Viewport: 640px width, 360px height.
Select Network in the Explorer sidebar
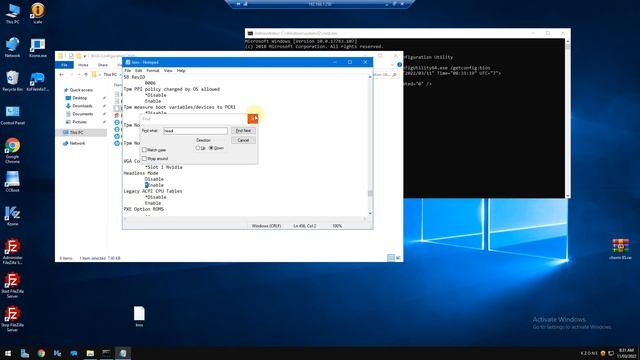pos(77,143)
